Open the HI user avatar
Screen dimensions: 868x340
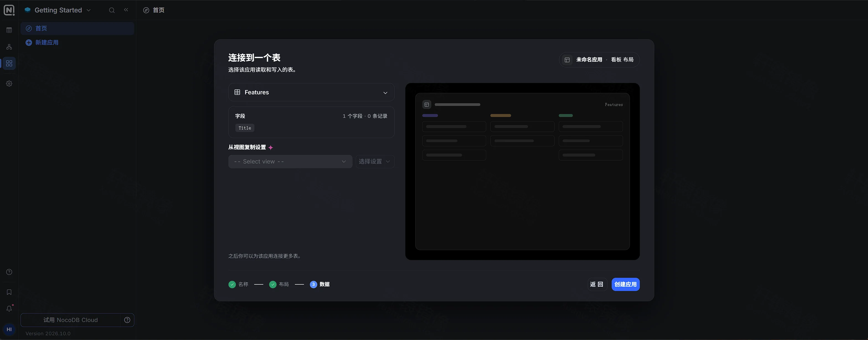(9, 329)
